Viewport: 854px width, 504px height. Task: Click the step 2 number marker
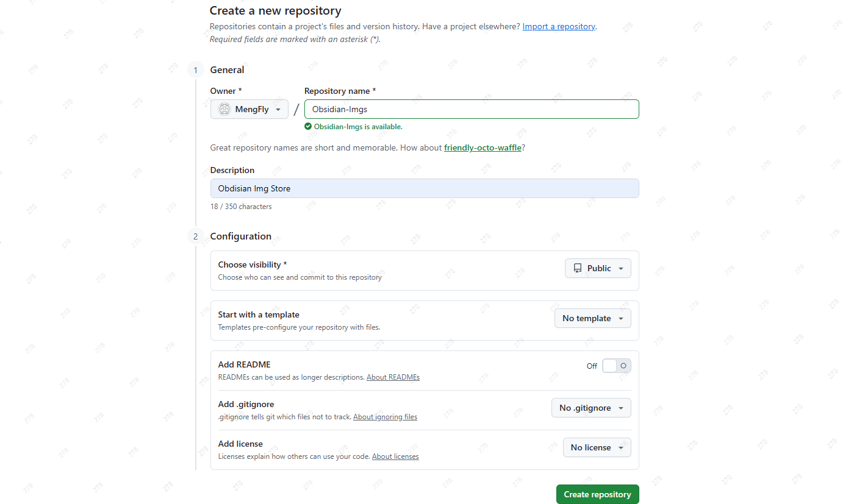[195, 236]
